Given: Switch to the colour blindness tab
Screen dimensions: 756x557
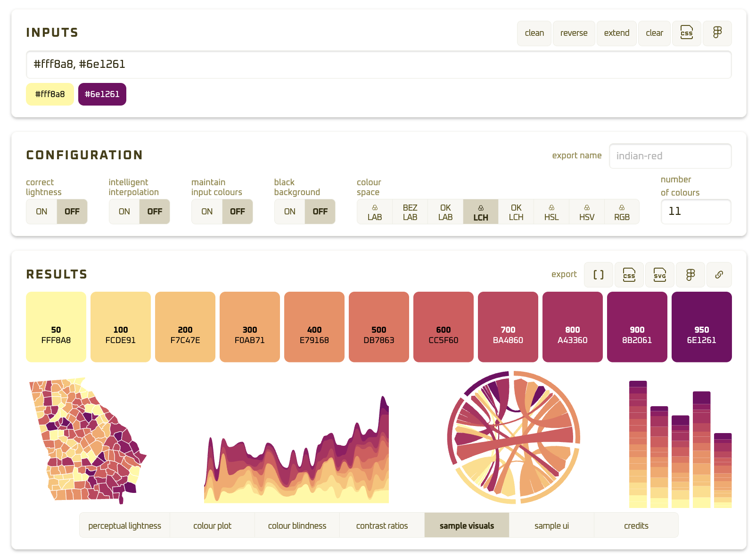Looking at the screenshot, I should [297, 525].
